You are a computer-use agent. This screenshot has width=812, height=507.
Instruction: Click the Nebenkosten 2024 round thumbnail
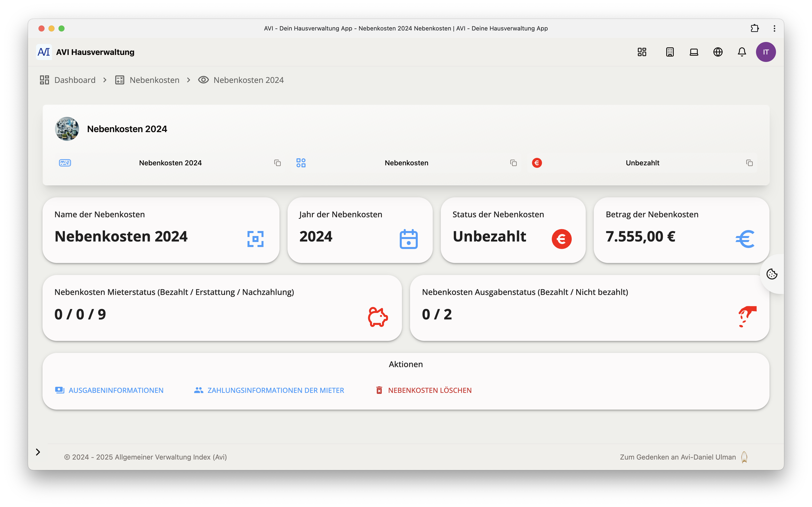(67, 129)
